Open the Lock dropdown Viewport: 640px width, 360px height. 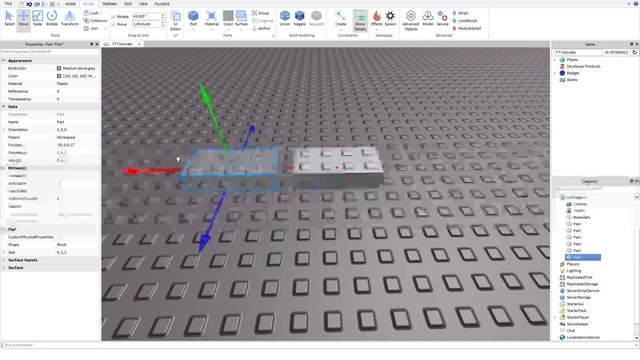pos(93,13)
